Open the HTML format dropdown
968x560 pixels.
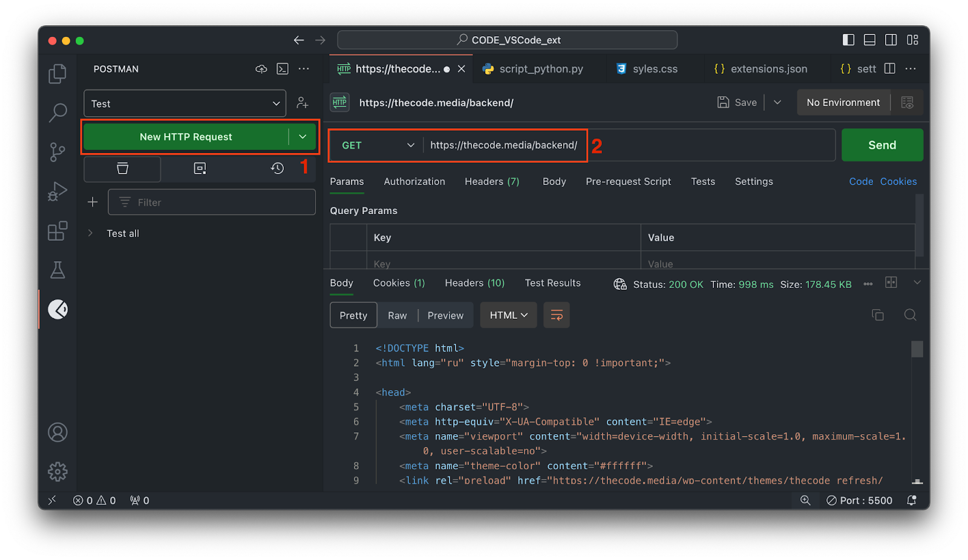(x=508, y=315)
